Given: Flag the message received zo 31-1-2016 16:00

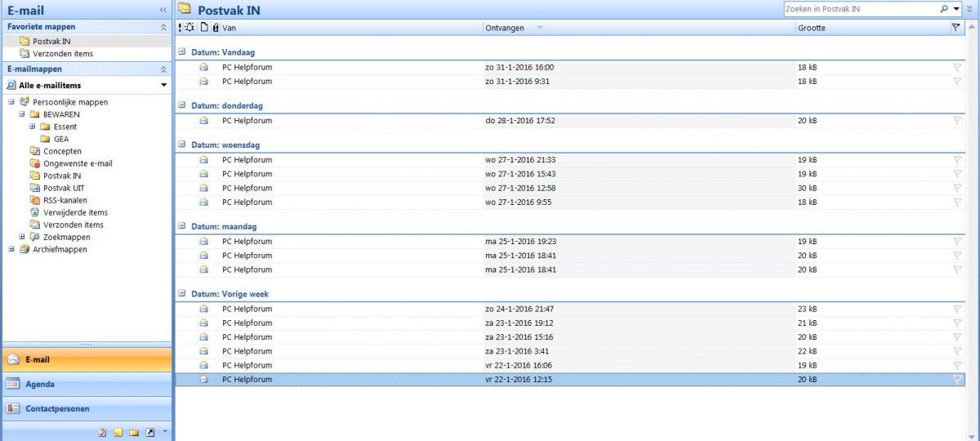Looking at the screenshot, I should point(956,68).
